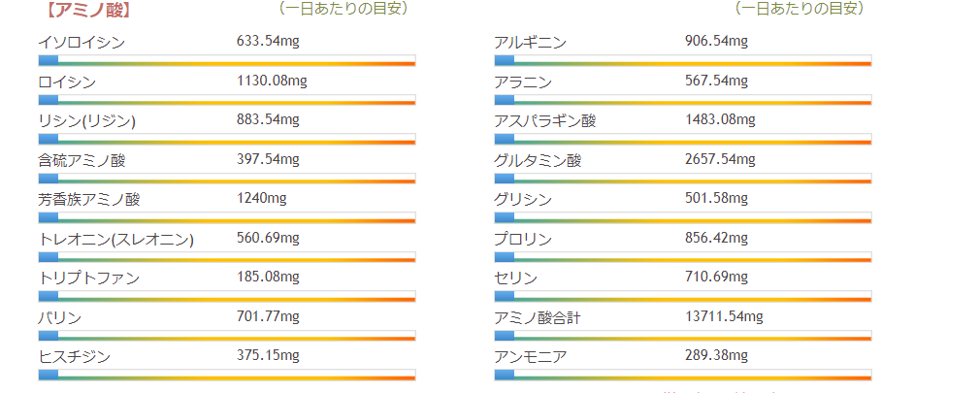This screenshot has height=393, width=980.
Task: Select the トリプトファン value 185.08mg
Action: [268, 278]
